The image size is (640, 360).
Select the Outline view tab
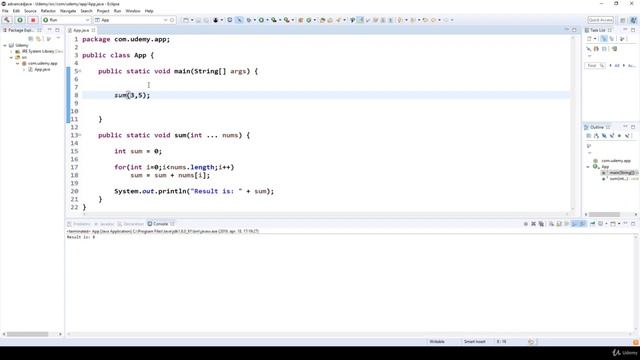tap(596, 127)
